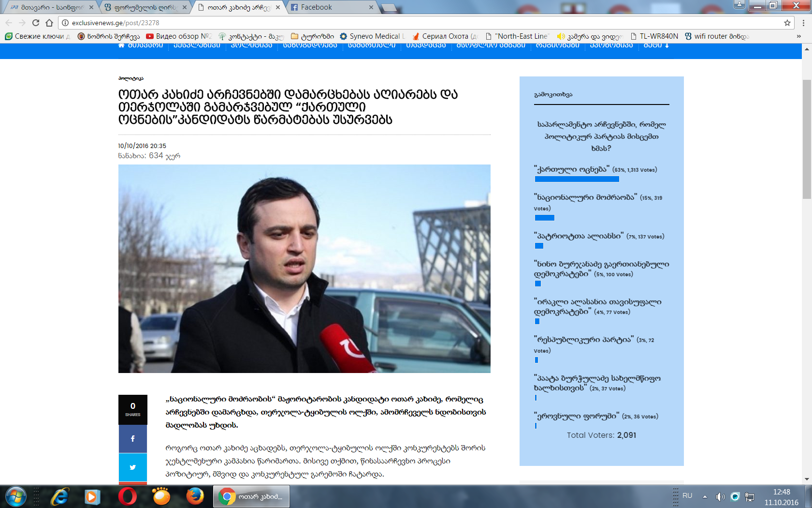
Task: Open the Свежие ключи bookmark
Action: point(37,36)
